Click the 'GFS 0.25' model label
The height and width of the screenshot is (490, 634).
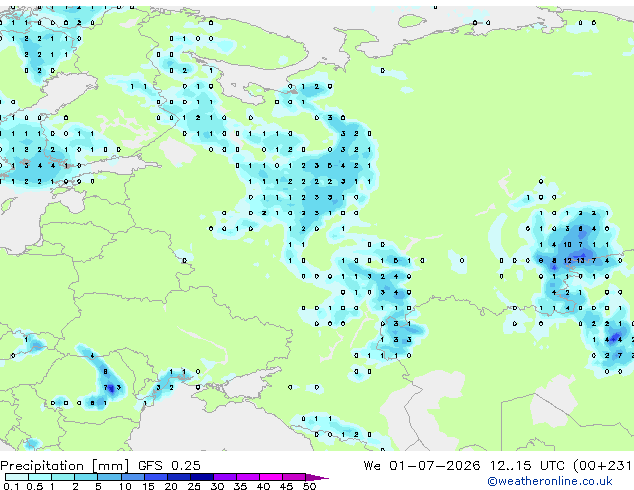169,466
